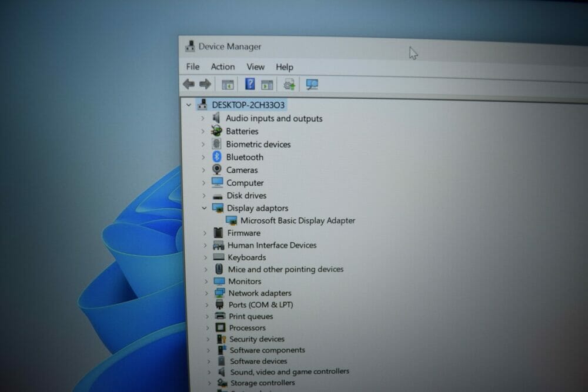
Task: Expand the Network adapters chevron
Action: [206, 293]
